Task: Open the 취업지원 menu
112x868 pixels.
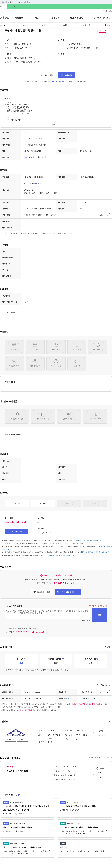Action: (37, 18)
